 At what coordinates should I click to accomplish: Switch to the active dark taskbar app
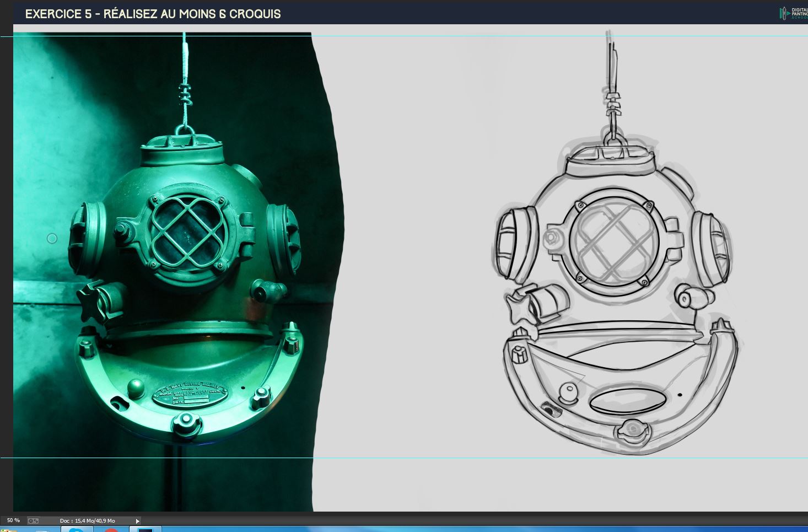145,530
